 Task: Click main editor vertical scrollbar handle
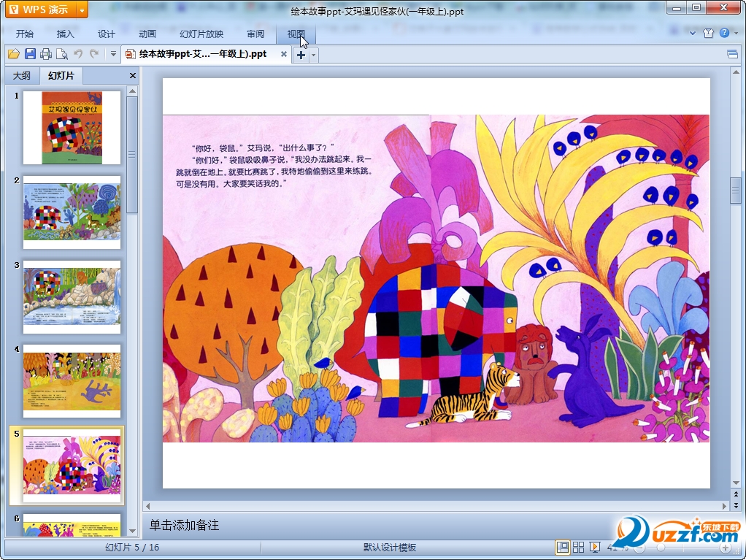click(x=736, y=191)
